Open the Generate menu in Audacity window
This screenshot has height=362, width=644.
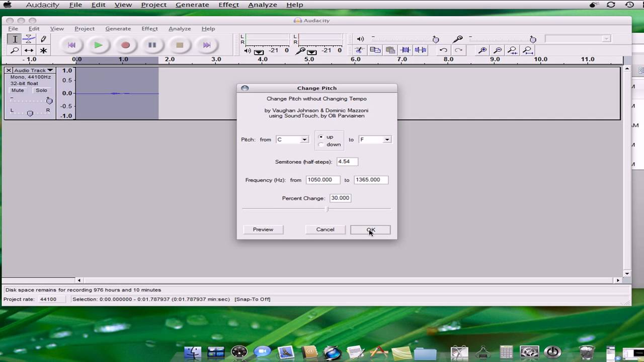coord(118,29)
